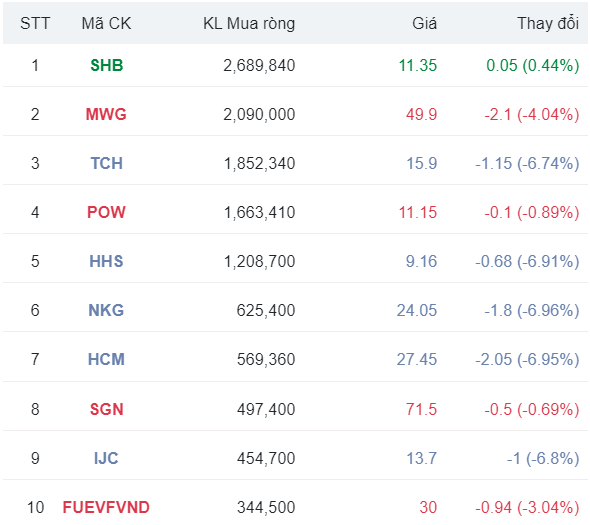Select net volume 1,663,410 of POW
This screenshot has height=525, width=590.
click(x=260, y=212)
